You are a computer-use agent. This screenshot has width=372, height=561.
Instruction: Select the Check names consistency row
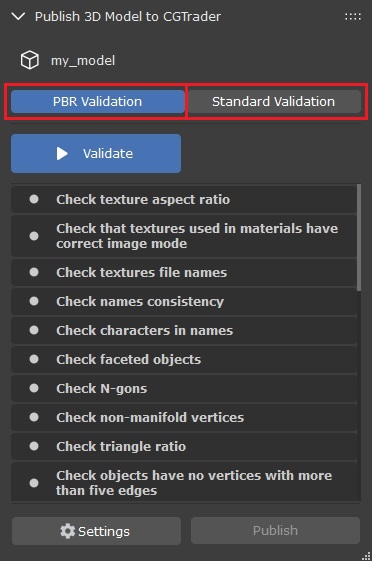point(184,302)
